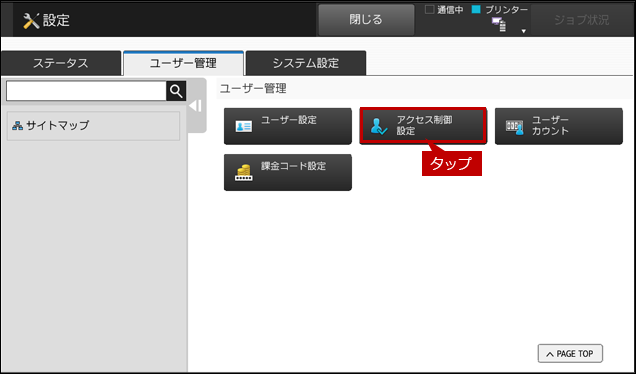The height and width of the screenshot is (374, 636).
Task: Click the coins icon on 課金コード設定
Action: point(243,173)
